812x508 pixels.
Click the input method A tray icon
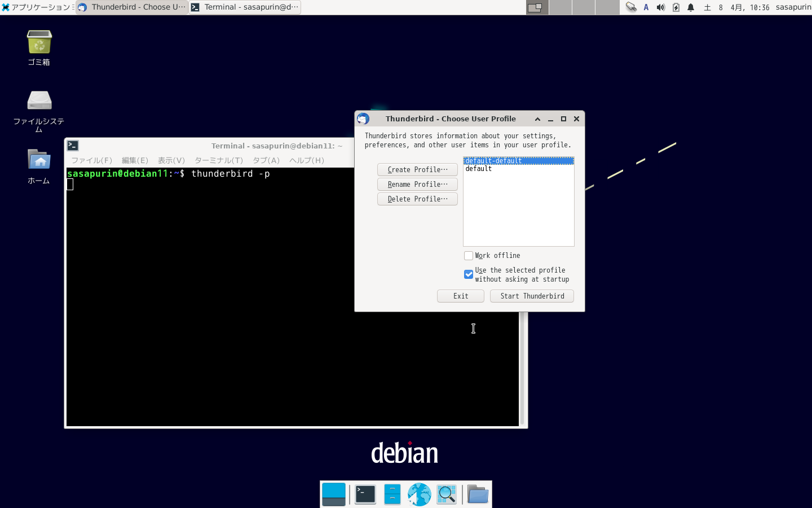tap(646, 7)
